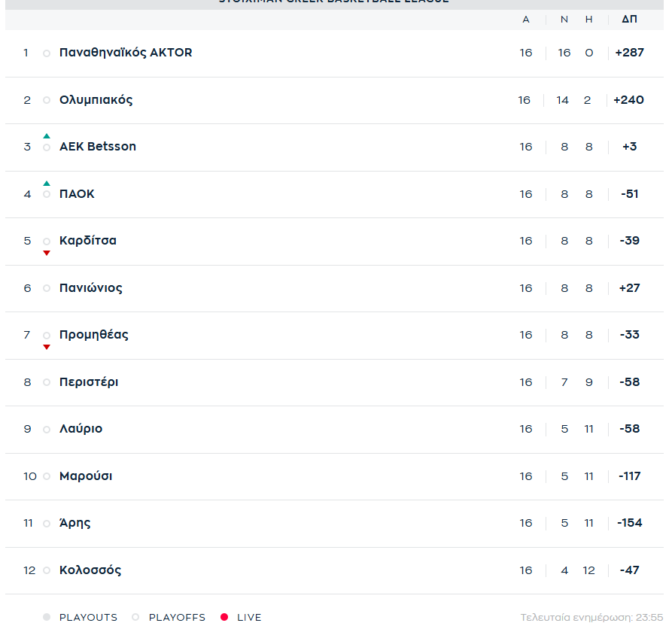Click the green up arrow beside ΠΑΟΚ
The width and height of the screenshot is (672, 623).
point(47,184)
